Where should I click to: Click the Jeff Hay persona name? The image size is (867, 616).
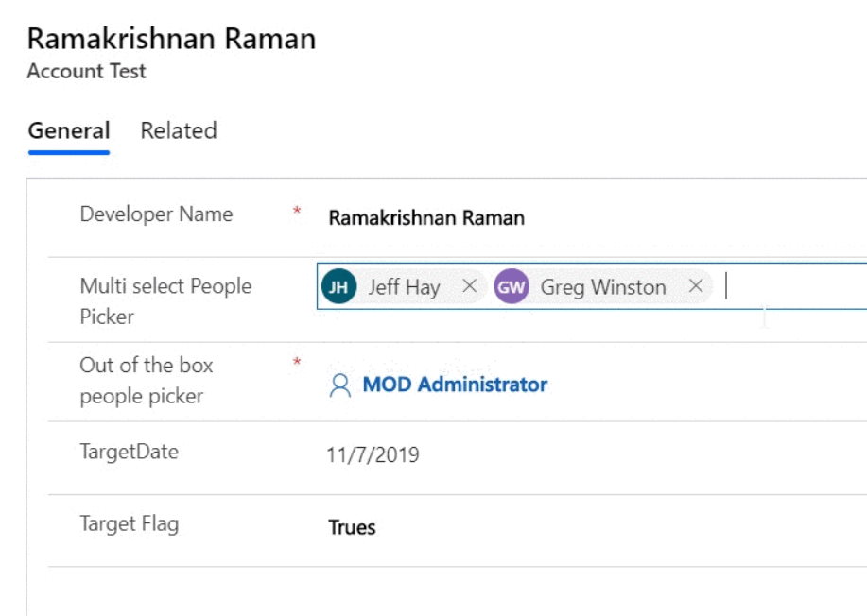pyautogui.click(x=405, y=287)
